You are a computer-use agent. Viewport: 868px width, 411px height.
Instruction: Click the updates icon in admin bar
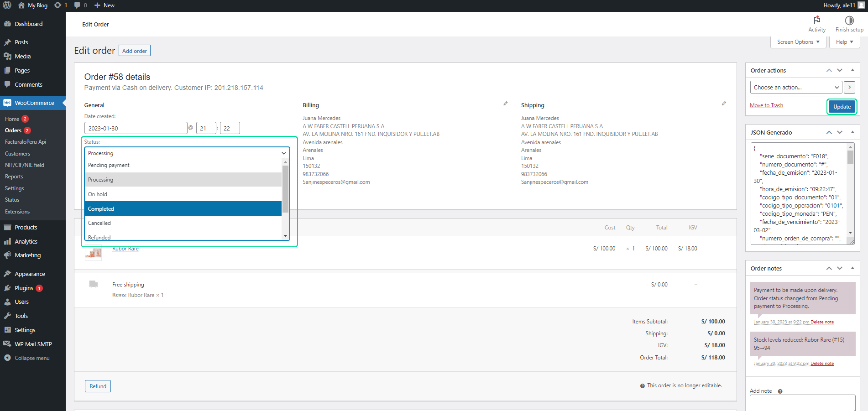click(x=58, y=5)
